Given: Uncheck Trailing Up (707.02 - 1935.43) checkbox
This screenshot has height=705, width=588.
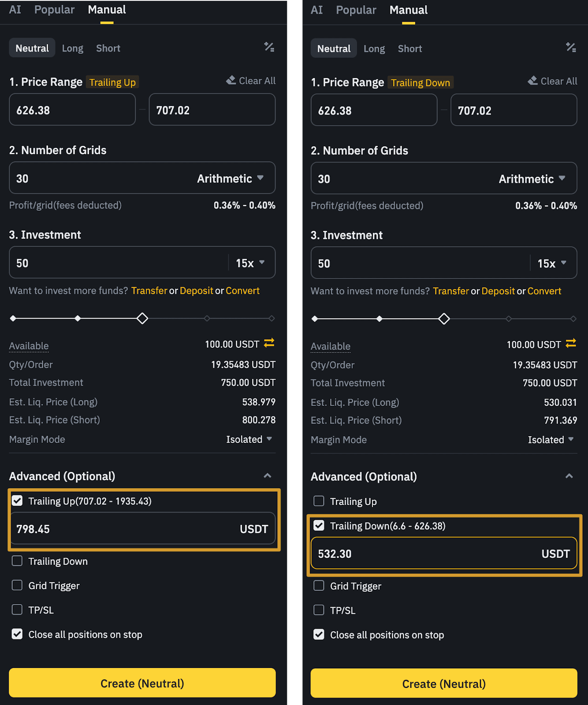Looking at the screenshot, I should pyautogui.click(x=17, y=501).
